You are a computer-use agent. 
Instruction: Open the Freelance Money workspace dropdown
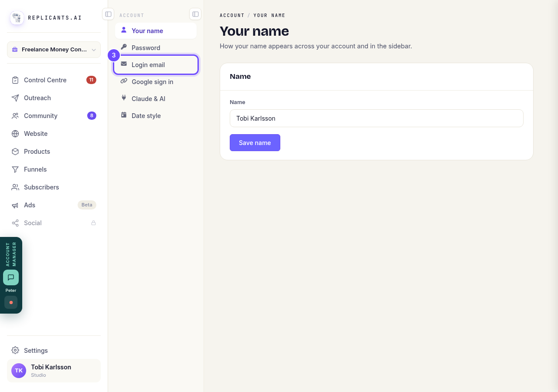pyautogui.click(x=54, y=50)
